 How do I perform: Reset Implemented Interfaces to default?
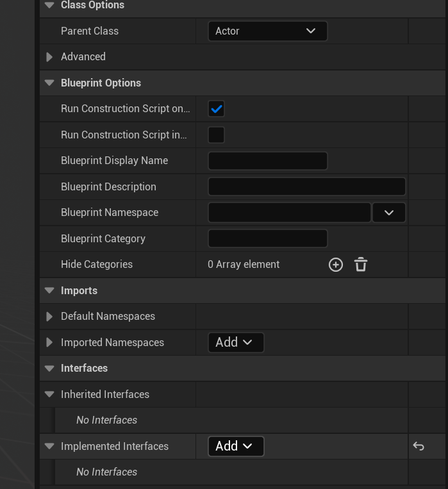click(x=419, y=446)
